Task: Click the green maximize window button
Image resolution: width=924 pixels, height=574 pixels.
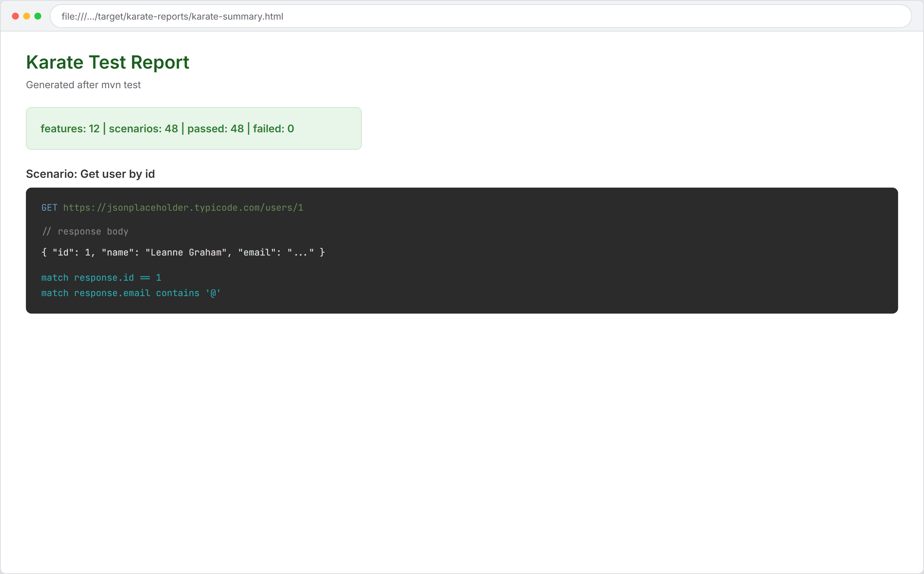Action: point(37,16)
